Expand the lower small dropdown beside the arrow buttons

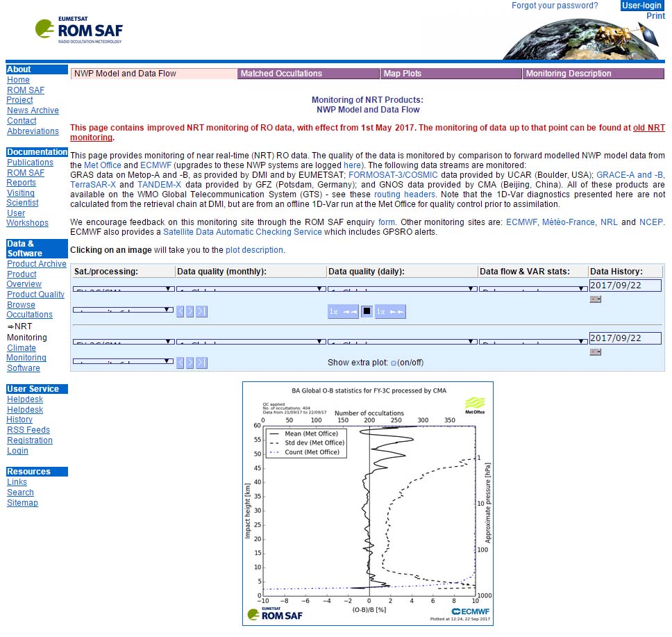[x=123, y=361]
